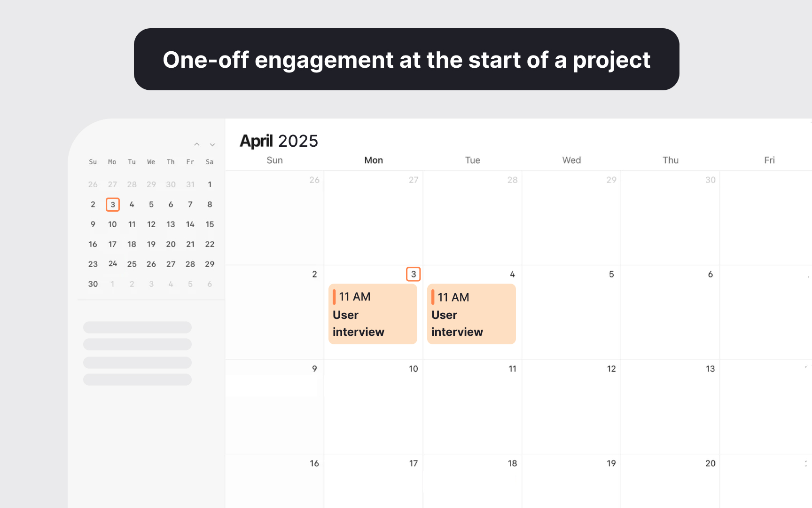Open the April 2025 month header
812x508 pixels.
[x=278, y=140]
